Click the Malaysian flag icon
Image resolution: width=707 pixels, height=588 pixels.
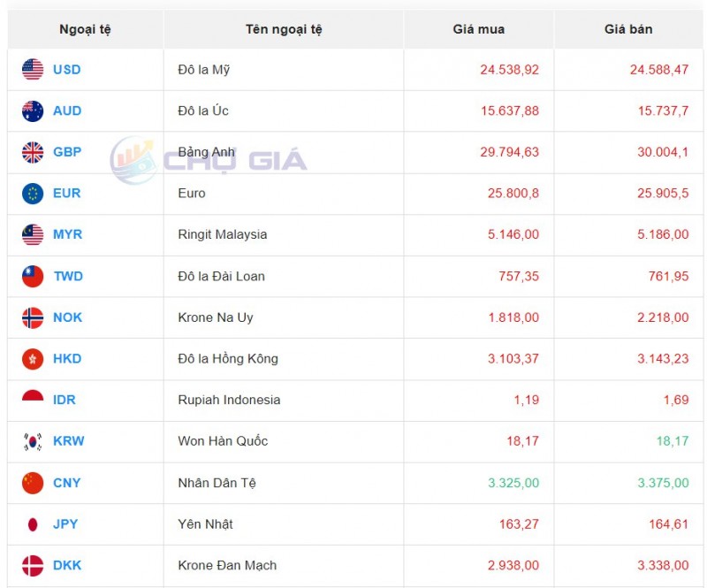point(33,235)
